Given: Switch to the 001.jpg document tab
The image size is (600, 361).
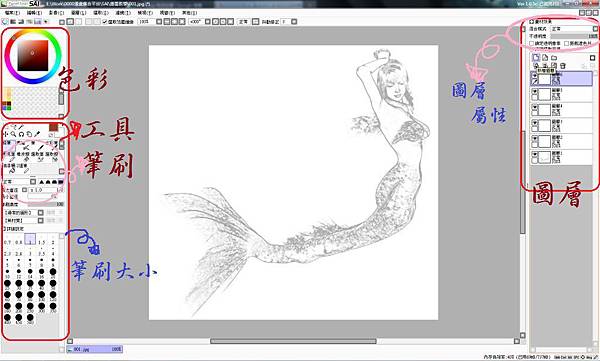Looking at the screenshot, I should (x=95, y=349).
